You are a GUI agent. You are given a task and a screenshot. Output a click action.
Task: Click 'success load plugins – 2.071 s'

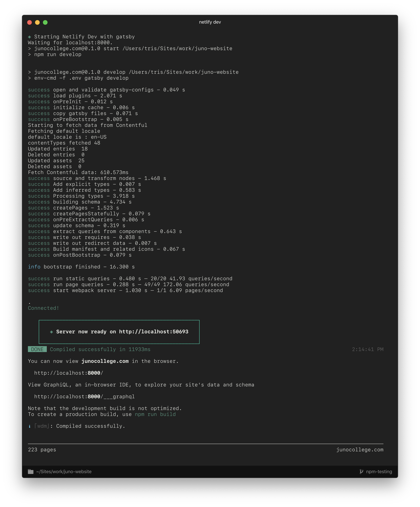[x=75, y=96]
